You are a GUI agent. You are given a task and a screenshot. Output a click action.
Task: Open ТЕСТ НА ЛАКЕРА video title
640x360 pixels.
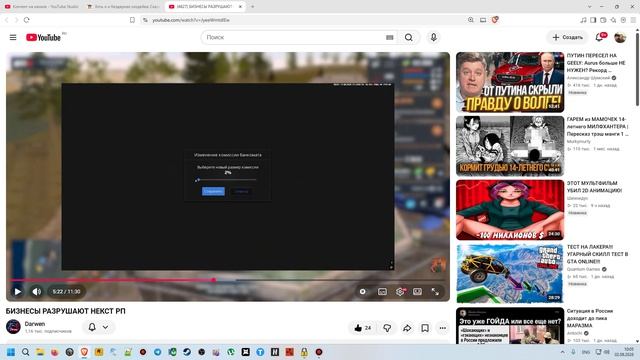coord(597,254)
